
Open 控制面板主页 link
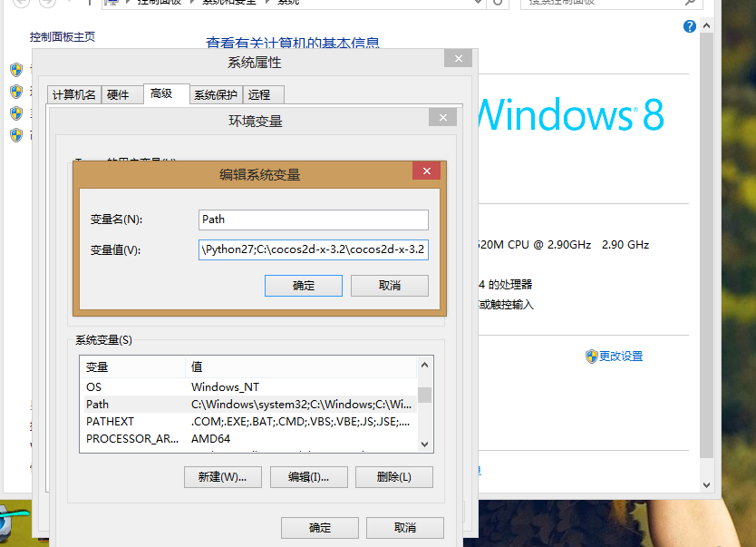click(63, 37)
